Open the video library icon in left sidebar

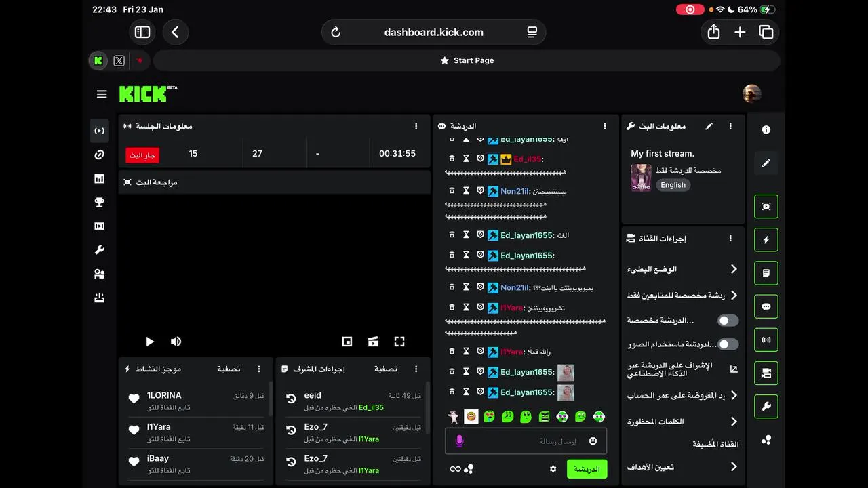[x=100, y=226]
